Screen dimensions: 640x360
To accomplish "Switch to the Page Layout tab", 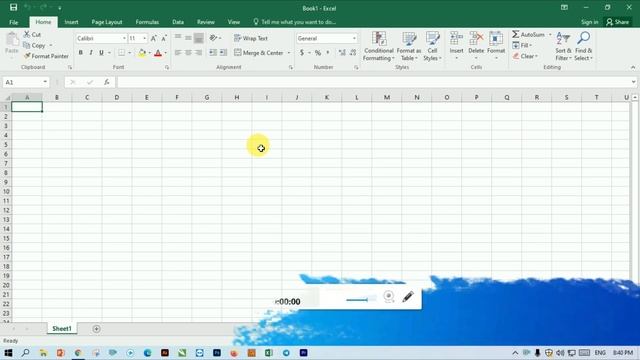I will (x=107, y=22).
